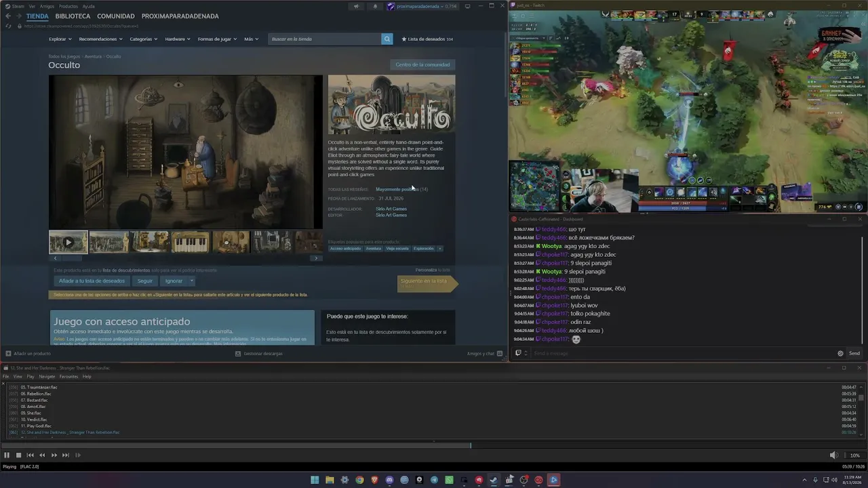Image resolution: width=868 pixels, height=488 pixels.
Task: Open the proximaparadadenada account dropdown
Action: [x=422, y=6]
